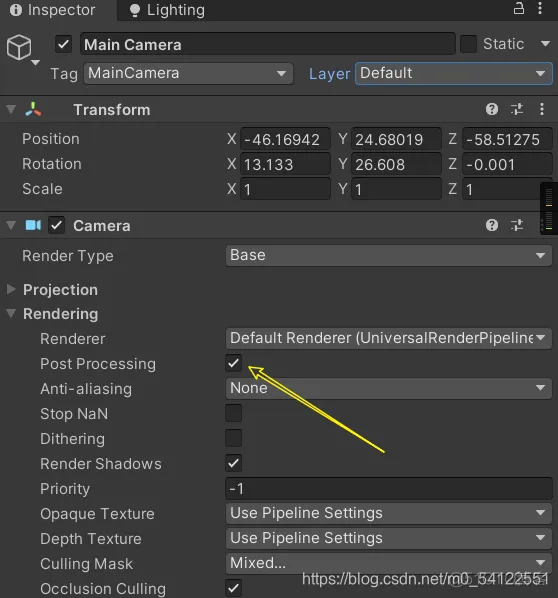Toggle the Inspector lock icon
This screenshot has width=558, height=598.
(x=519, y=8)
